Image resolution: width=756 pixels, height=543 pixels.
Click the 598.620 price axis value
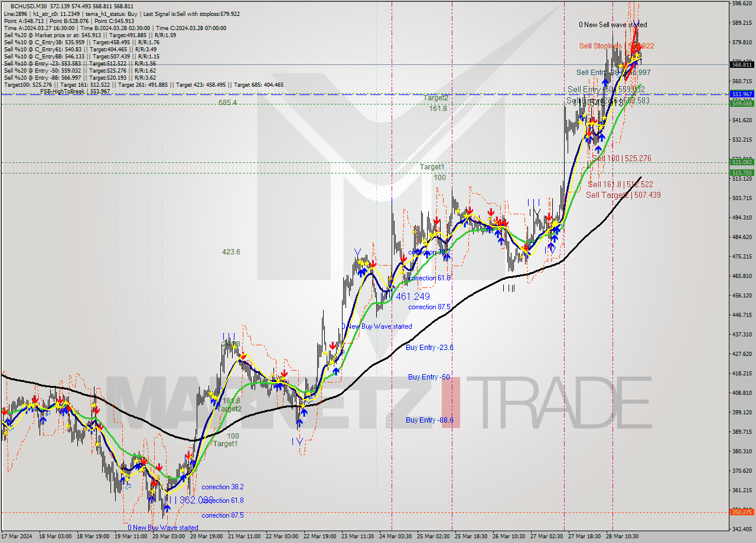point(742,3)
